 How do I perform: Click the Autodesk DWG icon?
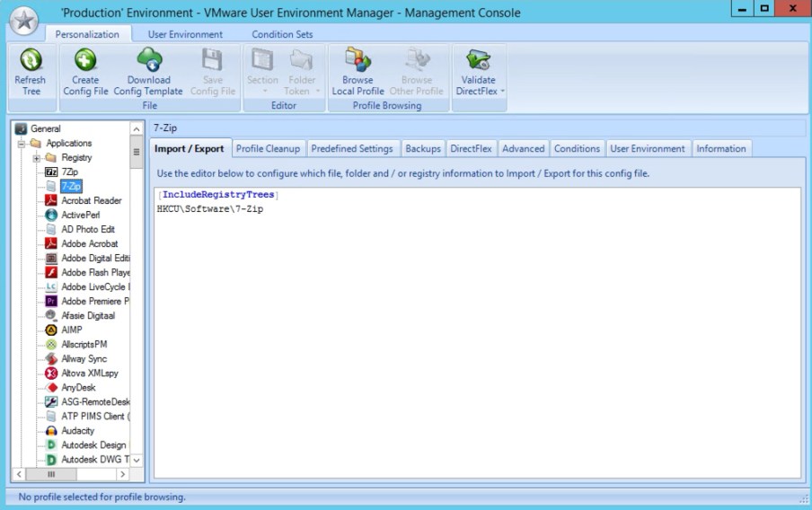point(50,459)
